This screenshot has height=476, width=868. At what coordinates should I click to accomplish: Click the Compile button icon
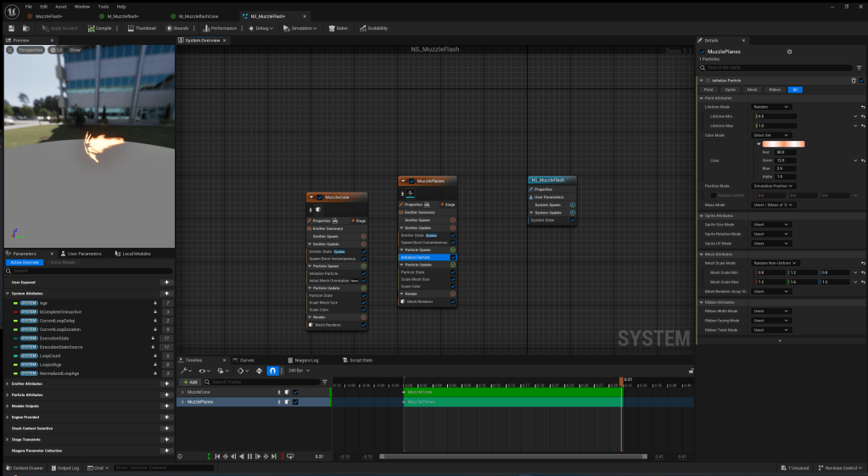pos(90,28)
